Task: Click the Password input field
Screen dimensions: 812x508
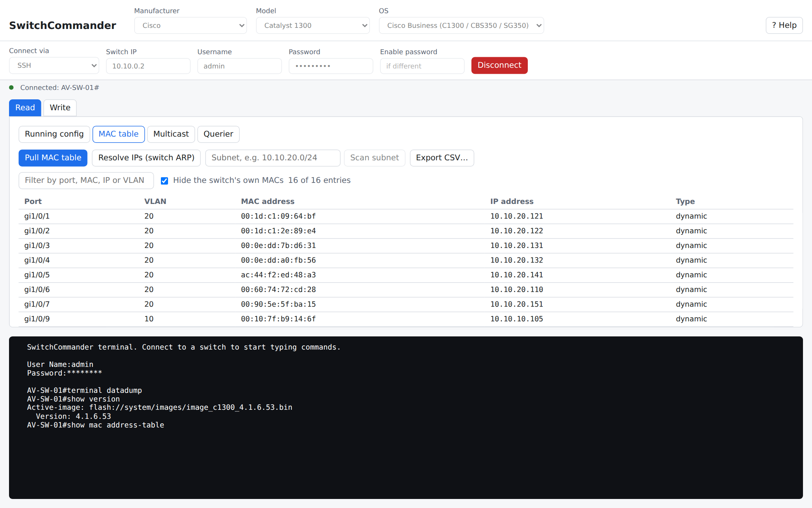Action: pyautogui.click(x=331, y=66)
